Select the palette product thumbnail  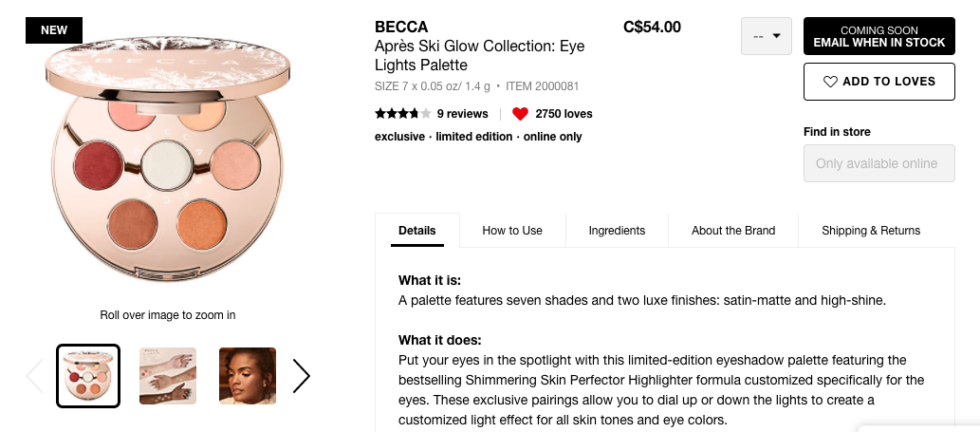click(x=88, y=376)
